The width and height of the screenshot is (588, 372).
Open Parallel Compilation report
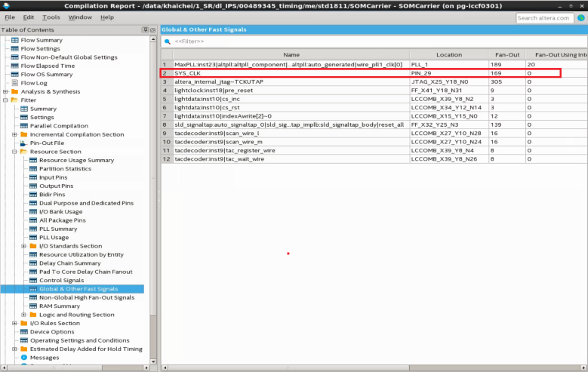click(59, 126)
